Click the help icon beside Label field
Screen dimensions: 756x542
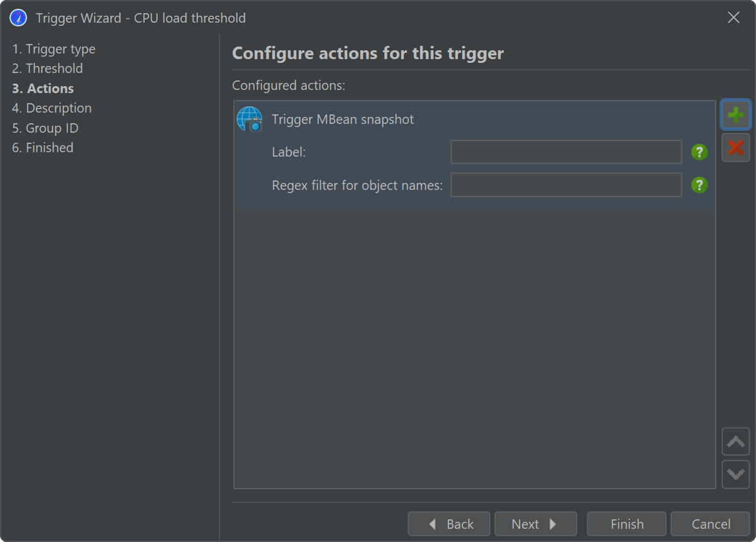point(699,152)
